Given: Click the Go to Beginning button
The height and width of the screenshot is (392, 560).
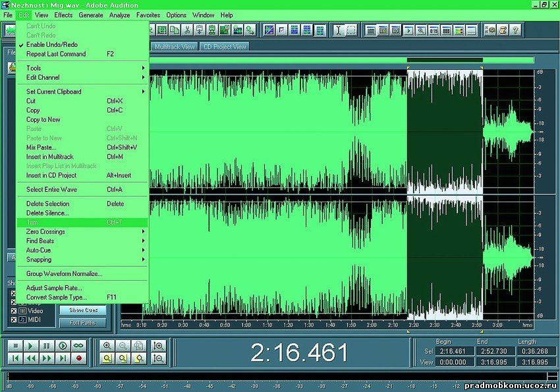Looking at the screenshot, I should [15, 358].
